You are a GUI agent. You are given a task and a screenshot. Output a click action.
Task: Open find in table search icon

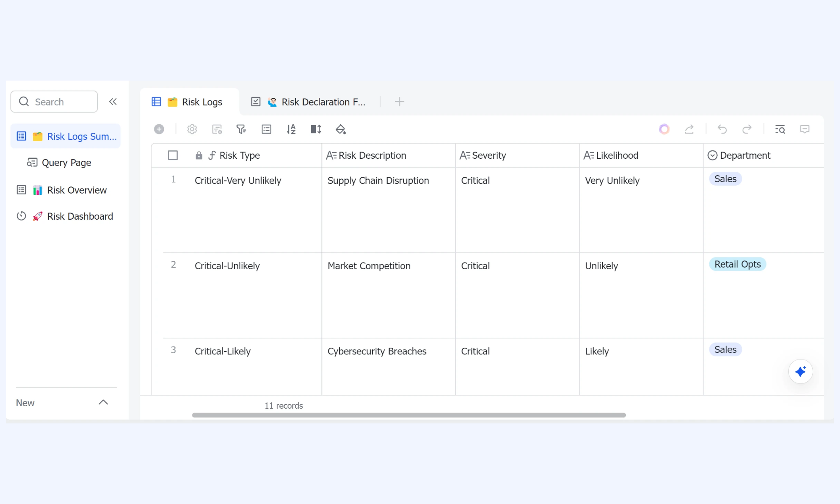click(780, 129)
